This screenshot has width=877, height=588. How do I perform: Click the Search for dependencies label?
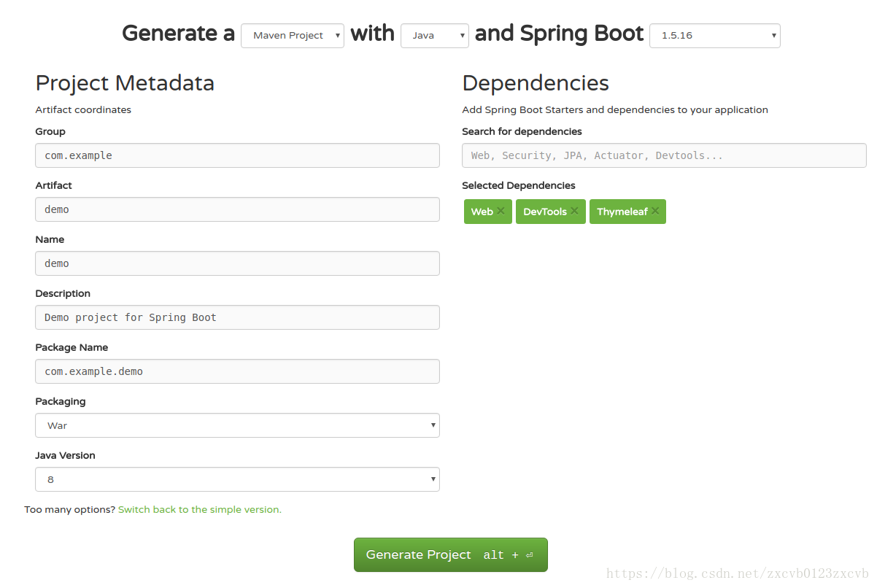[x=522, y=132]
